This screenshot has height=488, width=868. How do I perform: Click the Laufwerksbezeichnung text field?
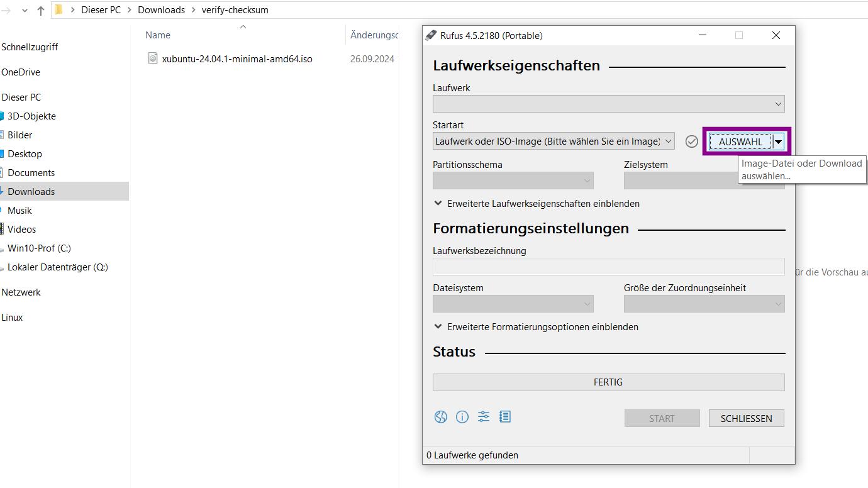[x=609, y=267]
